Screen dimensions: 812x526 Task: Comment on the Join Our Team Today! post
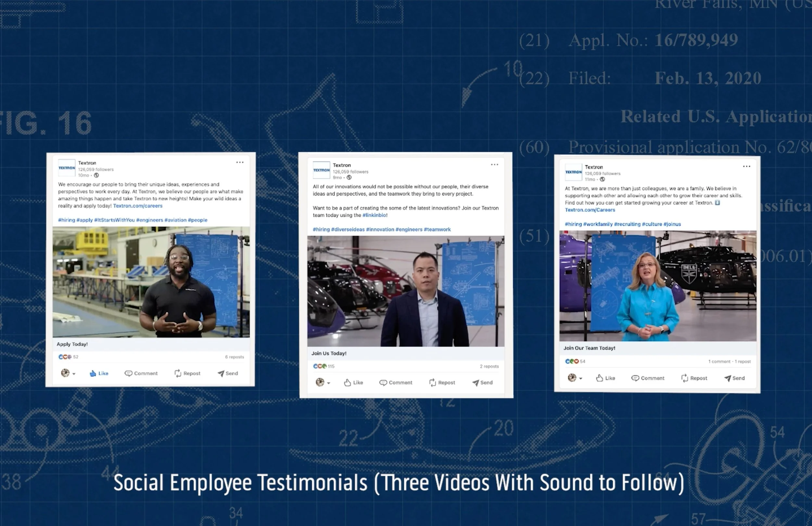point(648,378)
